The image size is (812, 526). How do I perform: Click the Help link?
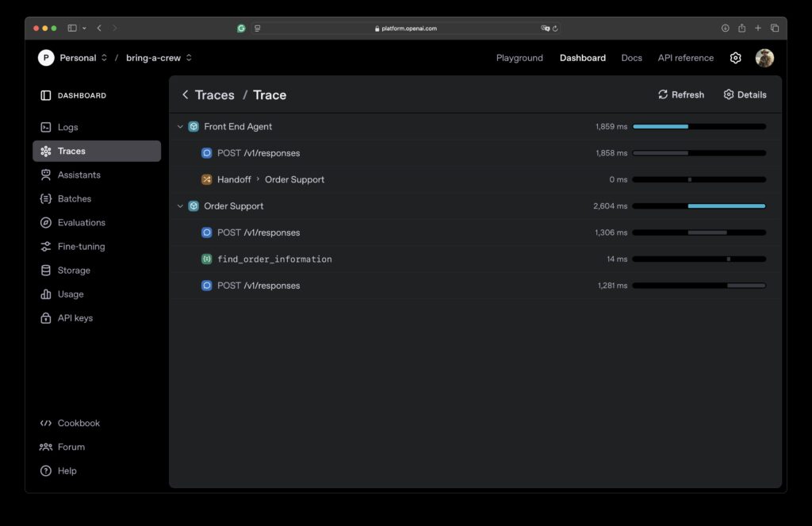pos(67,470)
